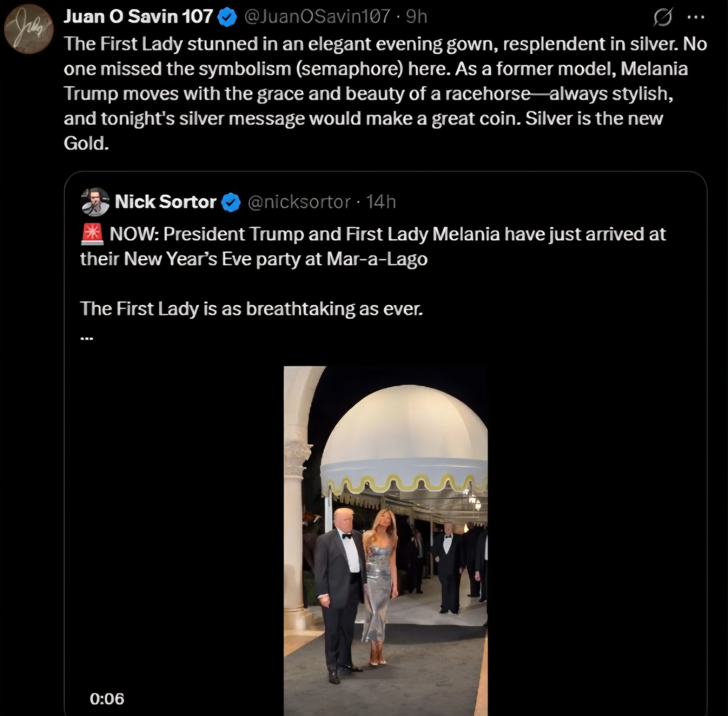
Task: Open the @JuanOSavin107 handle link
Action: tap(317, 17)
